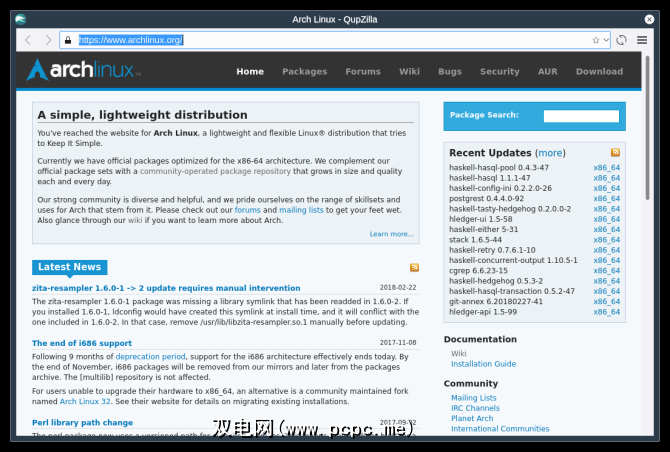This screenshot has height=452, width=670.
Task: Select 'haskell-concurrent-output 1.10.5-1' entry
Action: [x=513, y=260]
